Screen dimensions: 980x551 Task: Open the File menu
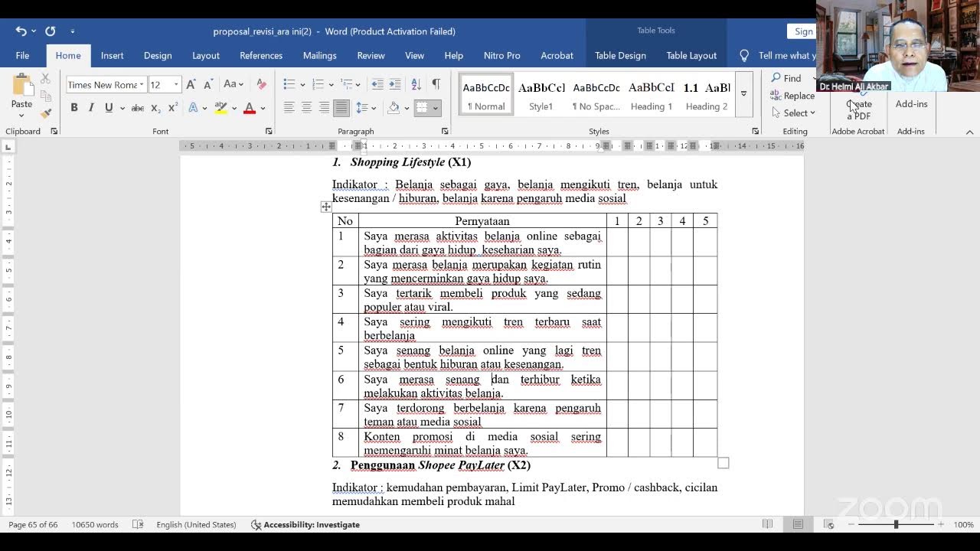[22, 55]
